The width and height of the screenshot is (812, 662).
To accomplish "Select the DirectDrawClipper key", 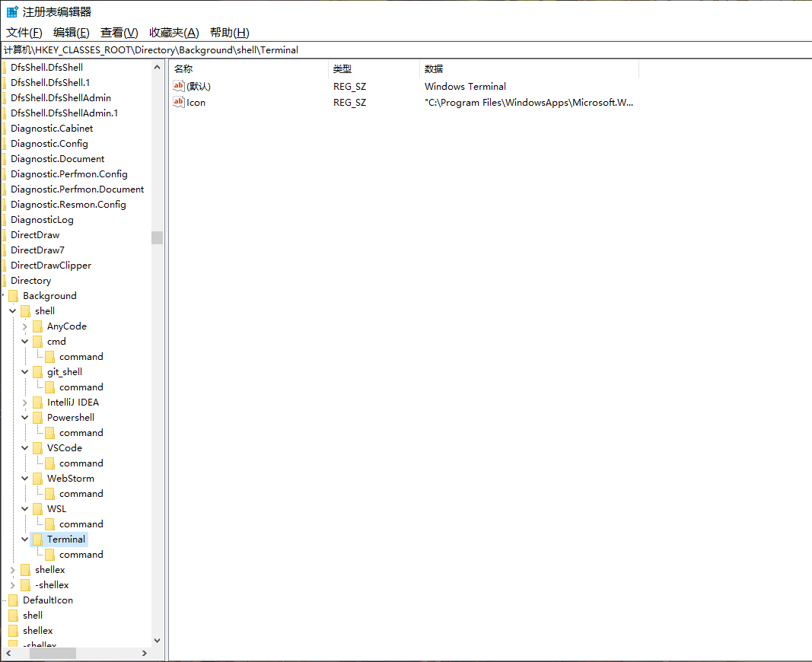I will pyautogui.click(x=51, y=266).
